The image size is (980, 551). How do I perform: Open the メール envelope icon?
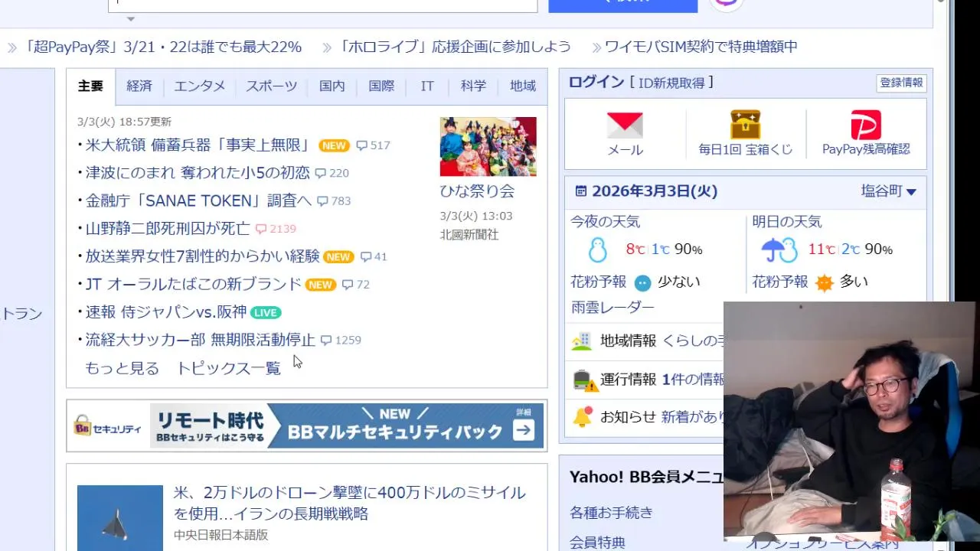[x=625, y=125]
